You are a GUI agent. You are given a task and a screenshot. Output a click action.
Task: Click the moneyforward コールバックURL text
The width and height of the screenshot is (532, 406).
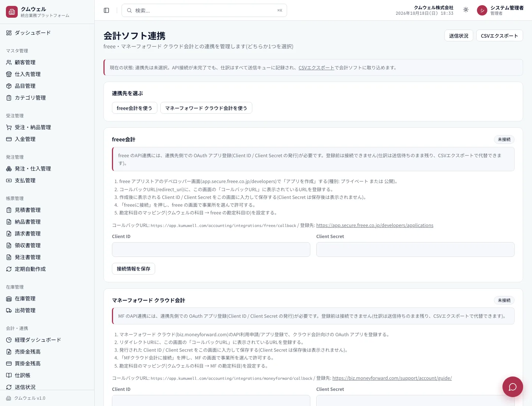coord(232,378)
